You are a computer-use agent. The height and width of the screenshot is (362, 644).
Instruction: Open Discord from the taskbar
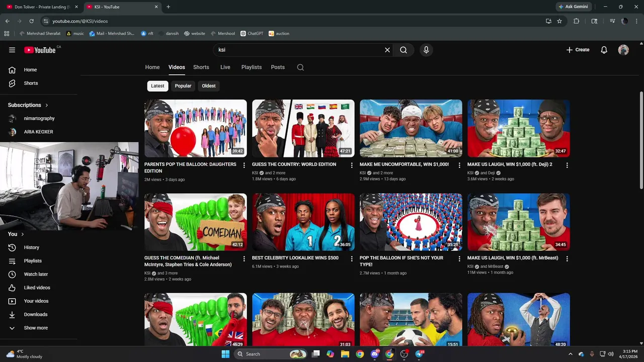coord(374,354)
